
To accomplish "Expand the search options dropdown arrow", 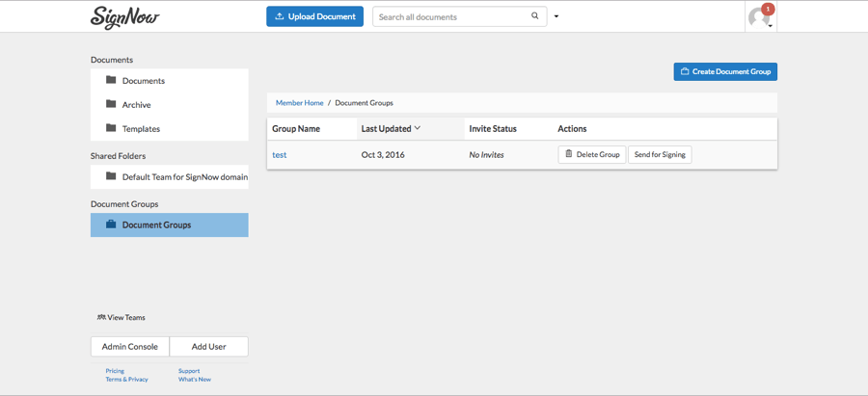I will [556, 16].
